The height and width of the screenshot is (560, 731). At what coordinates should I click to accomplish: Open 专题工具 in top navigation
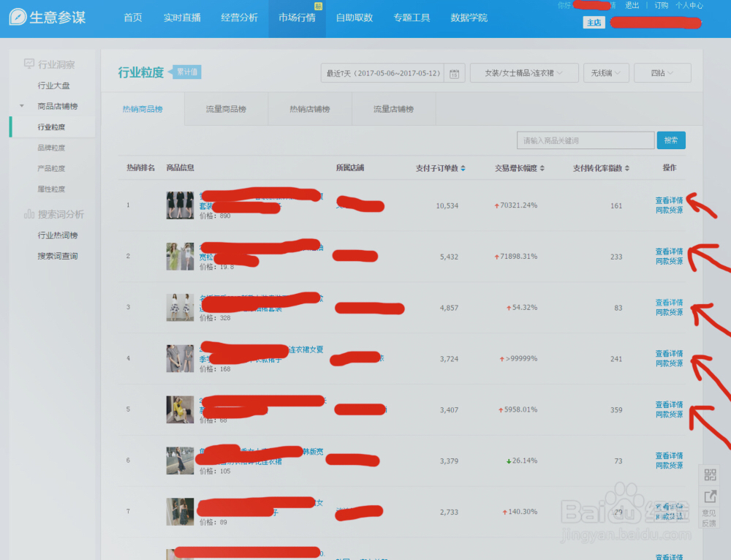click(x=412, y=18)
